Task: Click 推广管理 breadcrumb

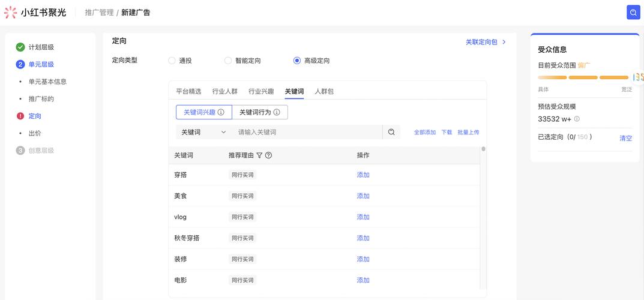Action: click(99, 13)
